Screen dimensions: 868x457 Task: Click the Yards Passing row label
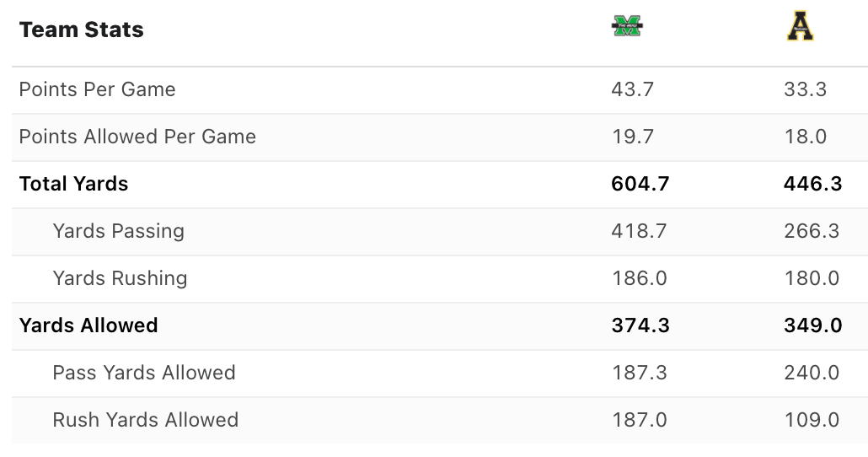coord(119,231)
